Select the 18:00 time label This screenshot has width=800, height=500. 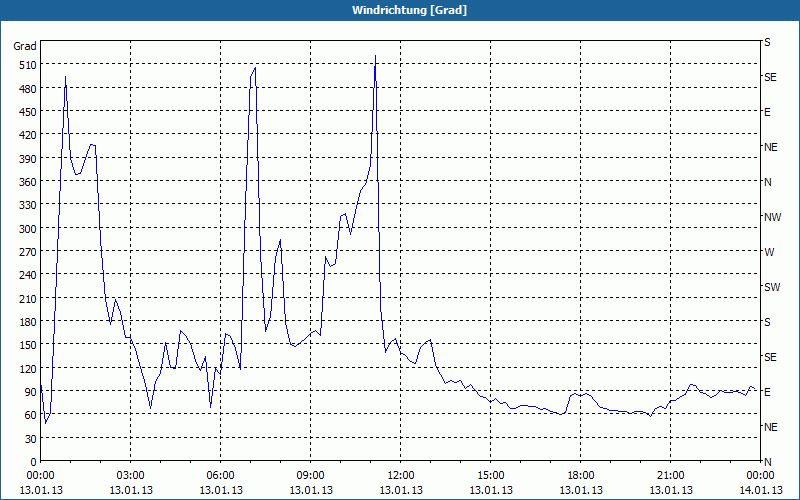pyautogui.click(x=581, y=476)
